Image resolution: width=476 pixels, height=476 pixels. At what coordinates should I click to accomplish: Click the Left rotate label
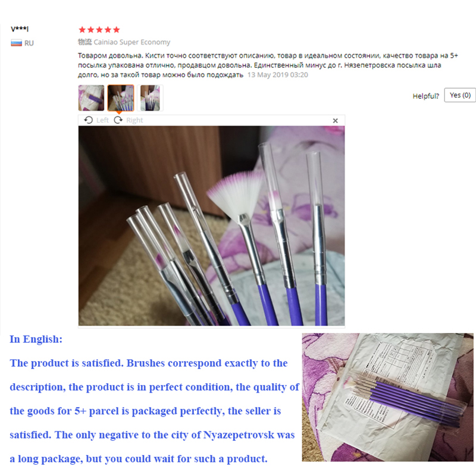(102, 120)
